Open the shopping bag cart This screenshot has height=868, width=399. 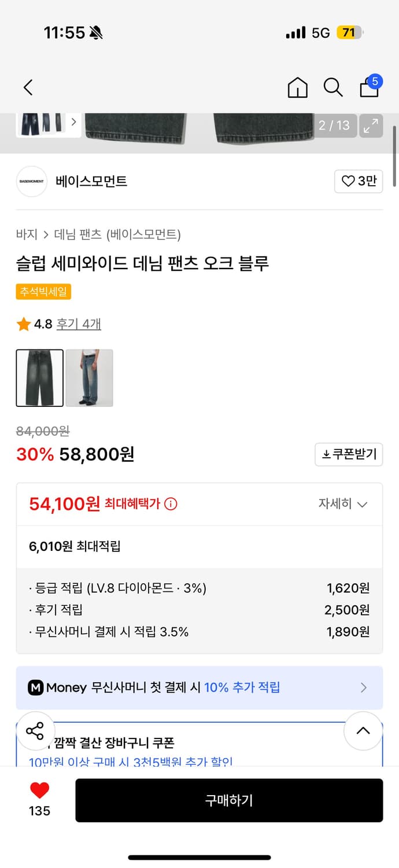pos(370,87)
